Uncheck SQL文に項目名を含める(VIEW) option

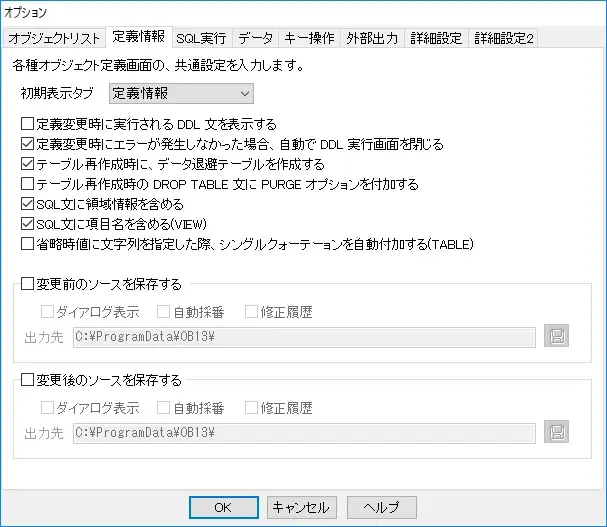(28, 223)
